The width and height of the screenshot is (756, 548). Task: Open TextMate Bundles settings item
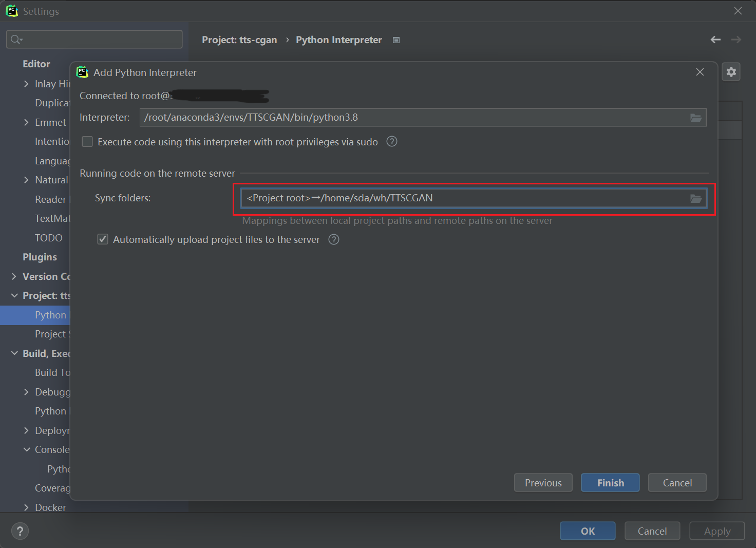coord(52,218)
